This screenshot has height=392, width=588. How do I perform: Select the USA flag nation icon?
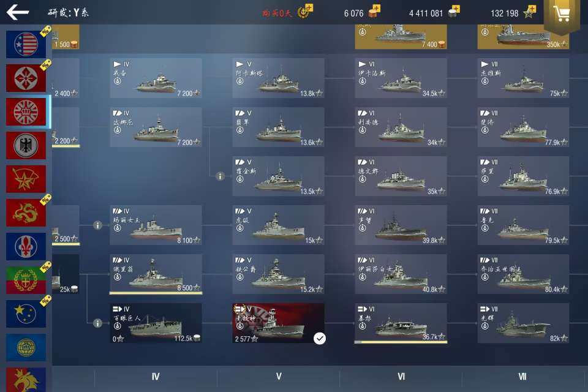pos(26,44)
